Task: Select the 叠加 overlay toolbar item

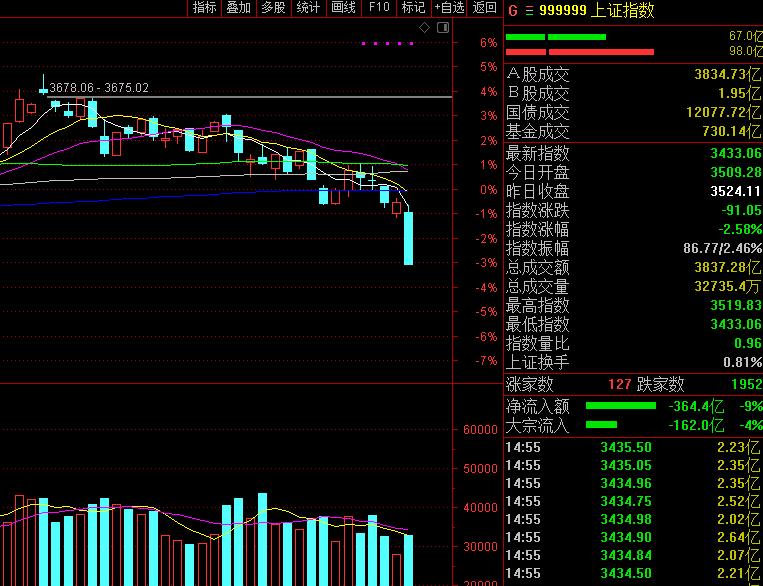Action: click(238, 8)
